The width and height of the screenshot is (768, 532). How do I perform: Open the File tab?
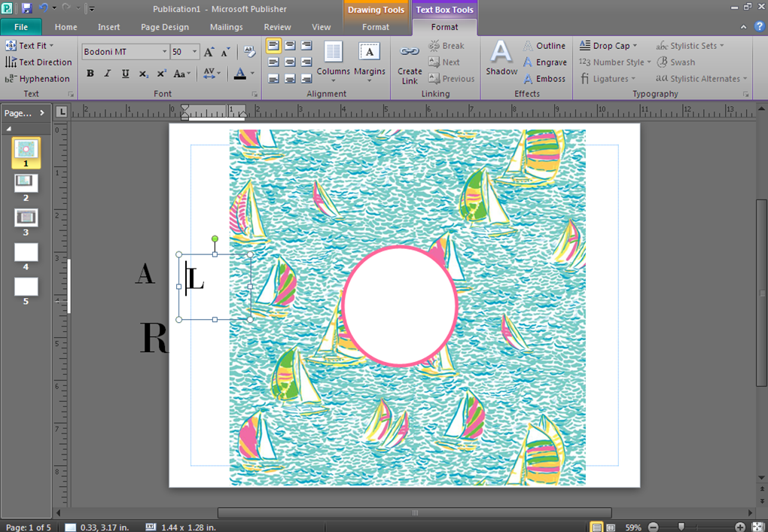[21, 27]
